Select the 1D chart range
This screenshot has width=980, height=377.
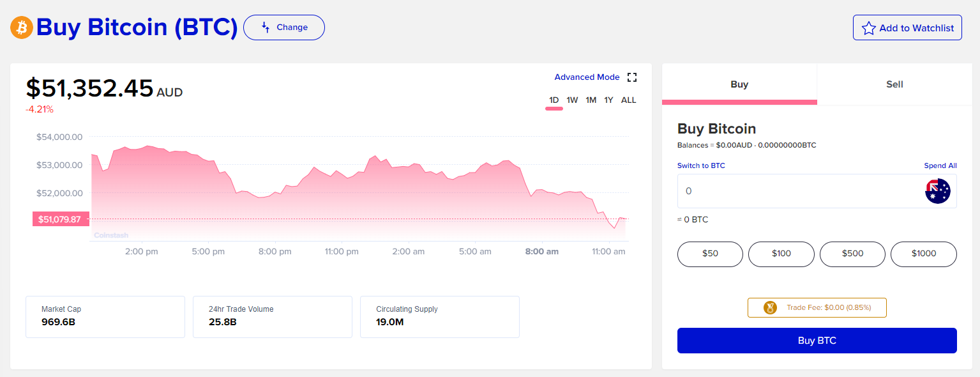(554, 100)
